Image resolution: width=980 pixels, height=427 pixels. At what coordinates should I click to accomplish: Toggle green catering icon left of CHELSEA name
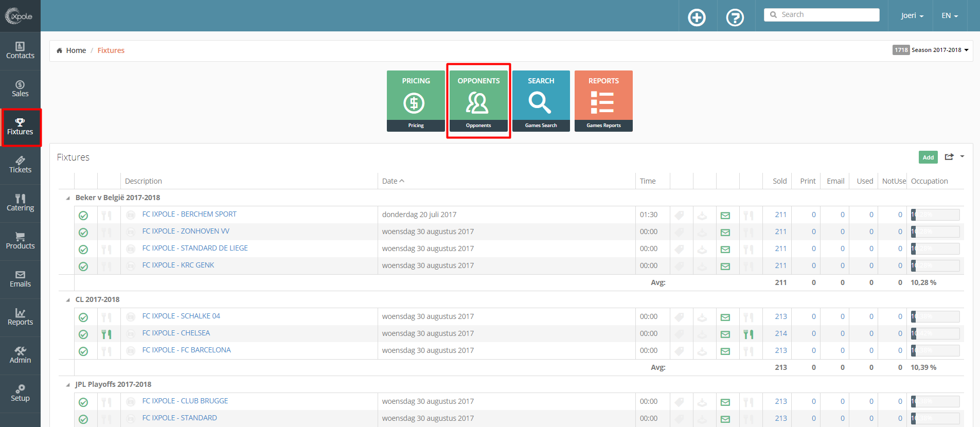tap(106, 334)
